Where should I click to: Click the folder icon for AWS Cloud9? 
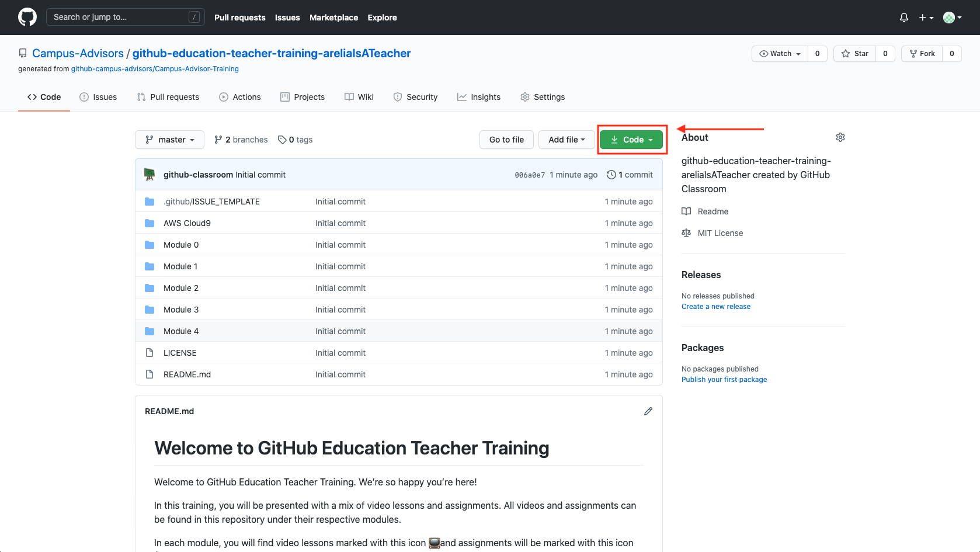click(150, 223)
